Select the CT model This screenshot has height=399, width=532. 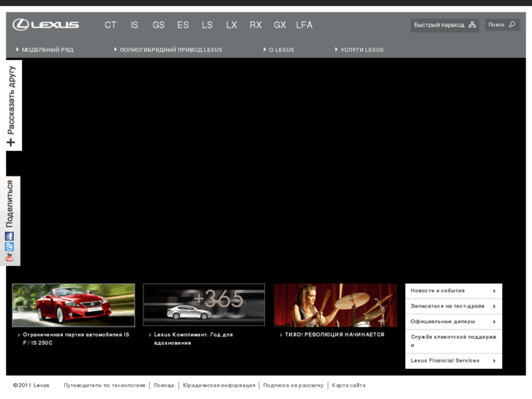point(110,25)
